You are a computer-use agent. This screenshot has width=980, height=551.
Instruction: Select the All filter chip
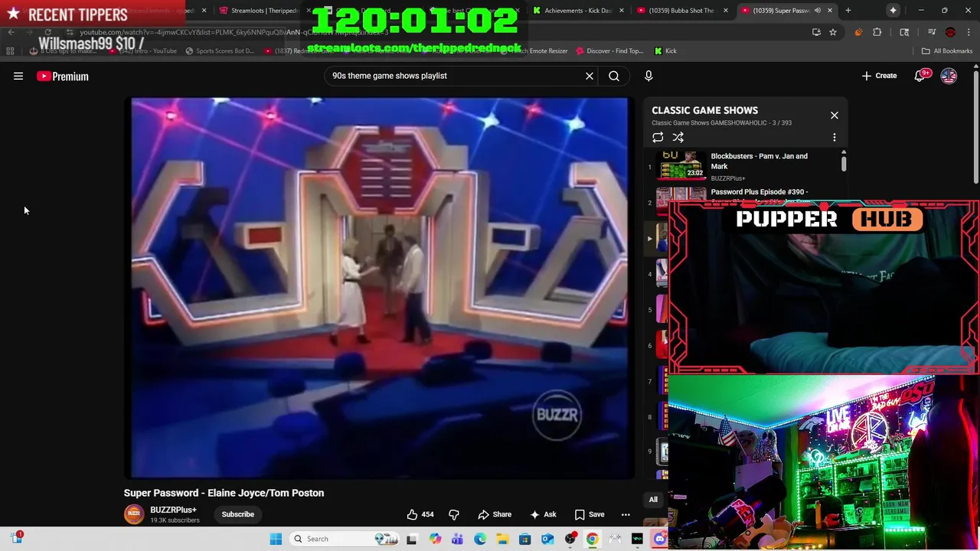[653, 500]
